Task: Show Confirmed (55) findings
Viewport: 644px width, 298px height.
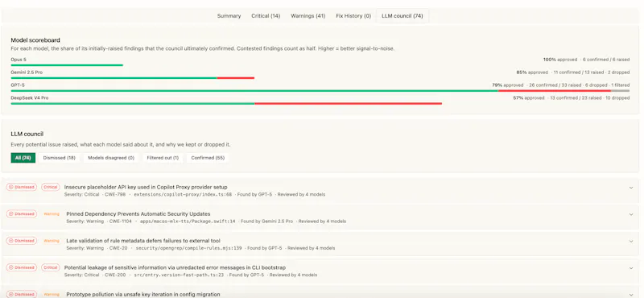Action: point(208,158)
